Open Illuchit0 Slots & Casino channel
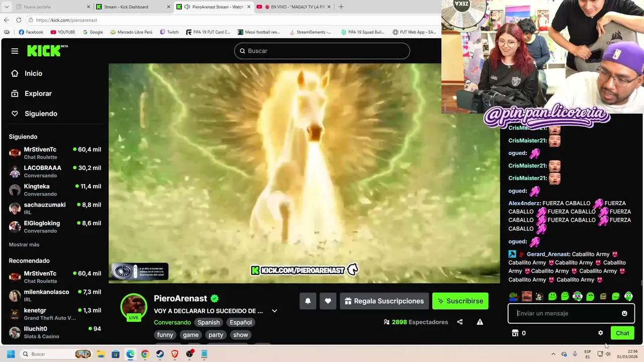The width and height of the screenshot is (644, 362). 55,332
